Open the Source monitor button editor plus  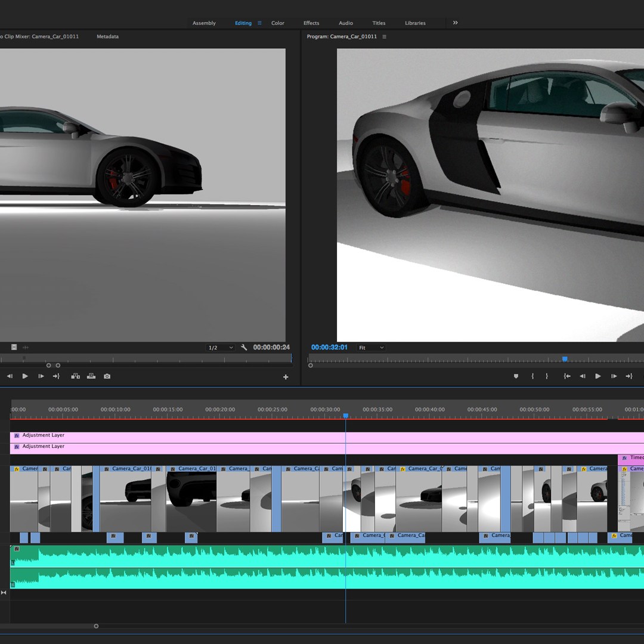pos(286,377)
